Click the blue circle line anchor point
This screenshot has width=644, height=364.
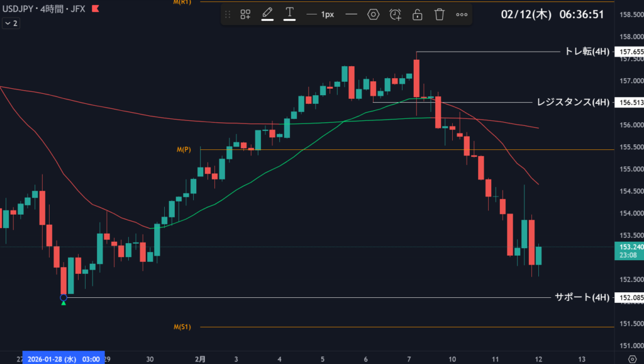[x=64, y=297]
